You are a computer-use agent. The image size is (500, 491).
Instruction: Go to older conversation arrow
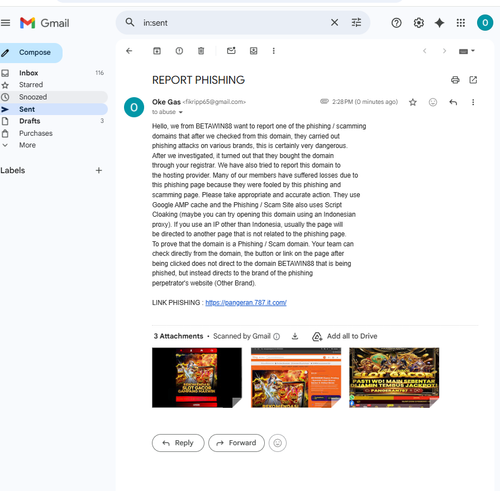pyautogui.click(x=444, y=51)
